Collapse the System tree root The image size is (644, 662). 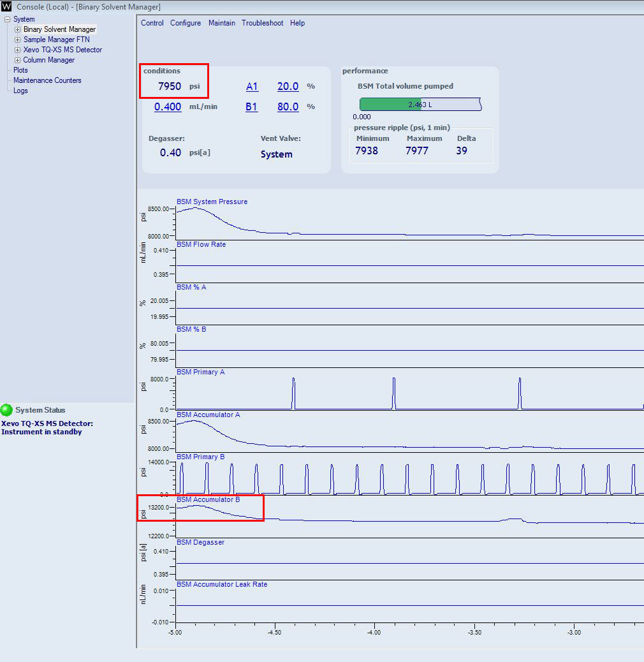(7, 19)
